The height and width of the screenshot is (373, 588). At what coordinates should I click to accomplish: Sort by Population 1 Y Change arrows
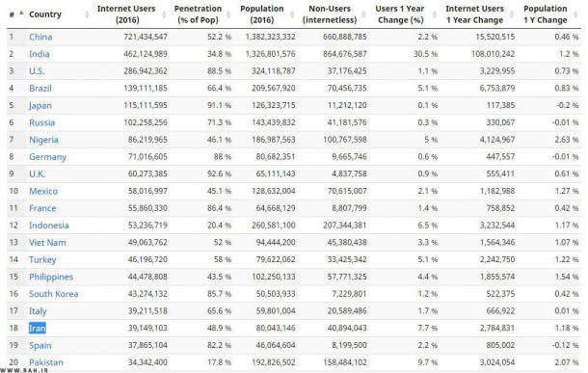pos(575,14)
